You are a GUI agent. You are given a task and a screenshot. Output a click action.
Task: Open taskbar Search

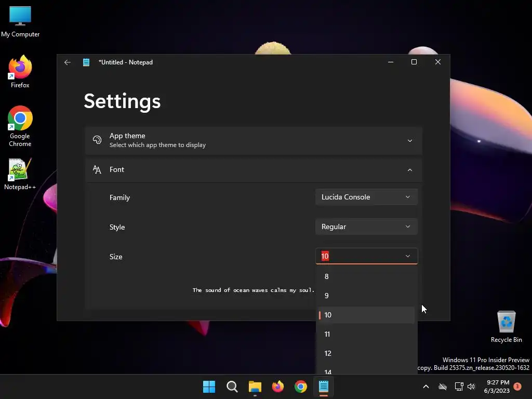[232, 387]
